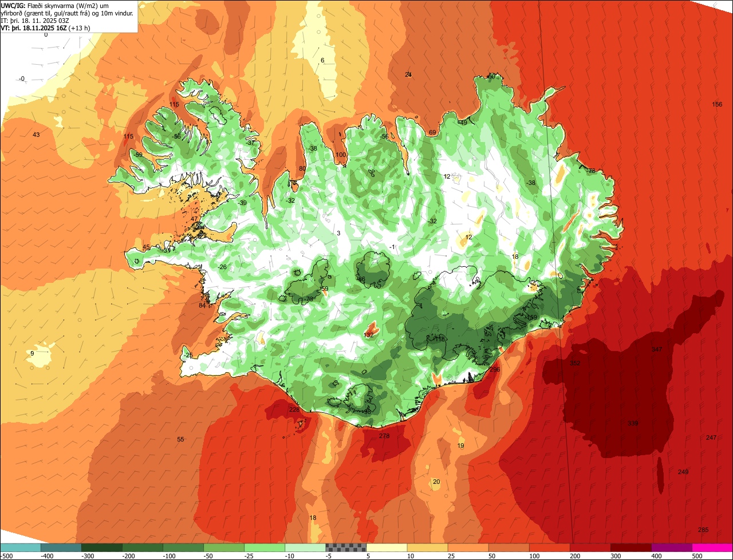733x560 pixels.
Task: Click the 339 value in the dark red zone
Action: 633,423
